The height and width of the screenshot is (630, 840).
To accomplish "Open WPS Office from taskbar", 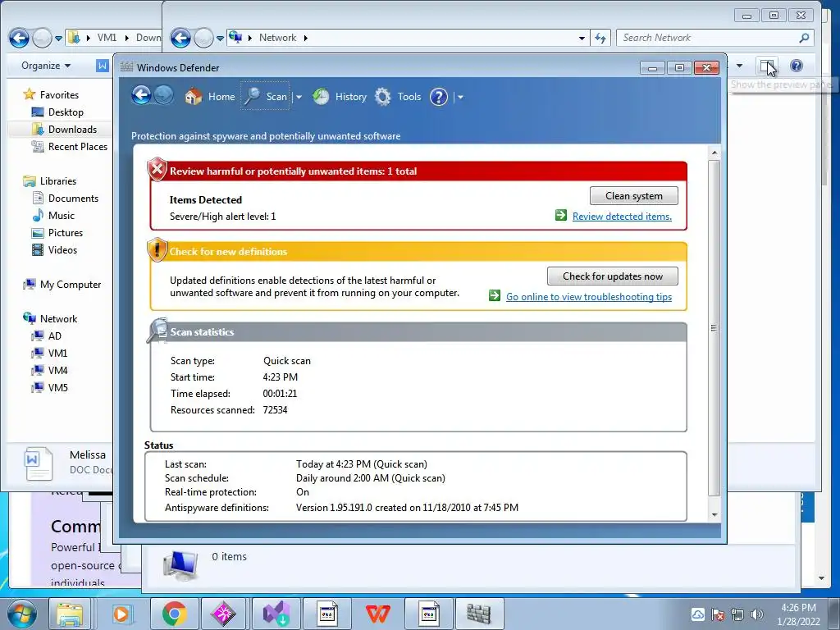I will coord(377,614).
